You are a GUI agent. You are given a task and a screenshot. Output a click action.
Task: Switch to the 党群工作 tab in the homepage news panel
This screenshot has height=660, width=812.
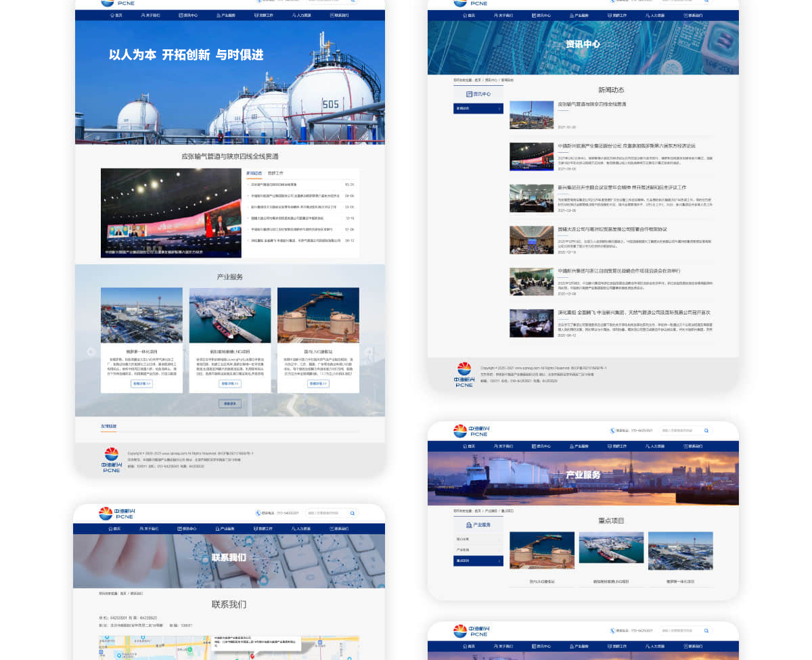275,173
